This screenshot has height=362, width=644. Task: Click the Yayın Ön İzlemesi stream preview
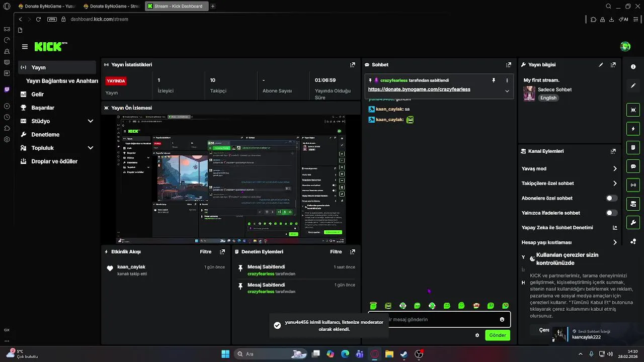231,179
